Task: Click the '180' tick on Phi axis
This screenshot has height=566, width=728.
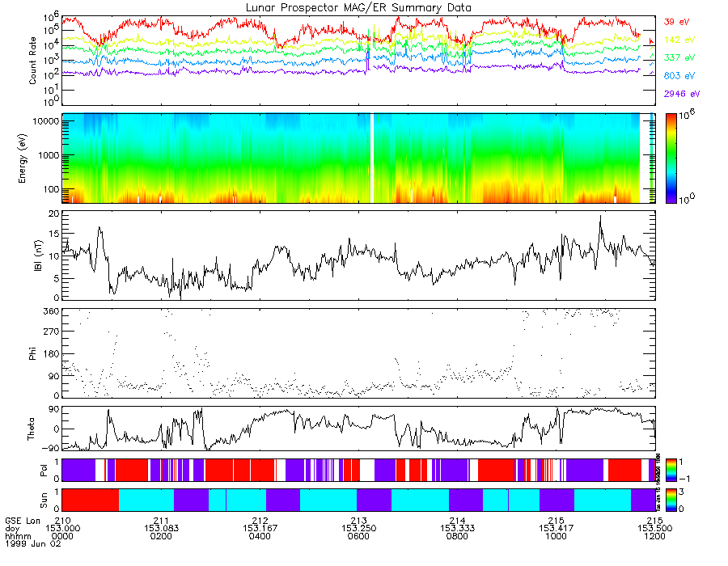Action: coord(51,354)
